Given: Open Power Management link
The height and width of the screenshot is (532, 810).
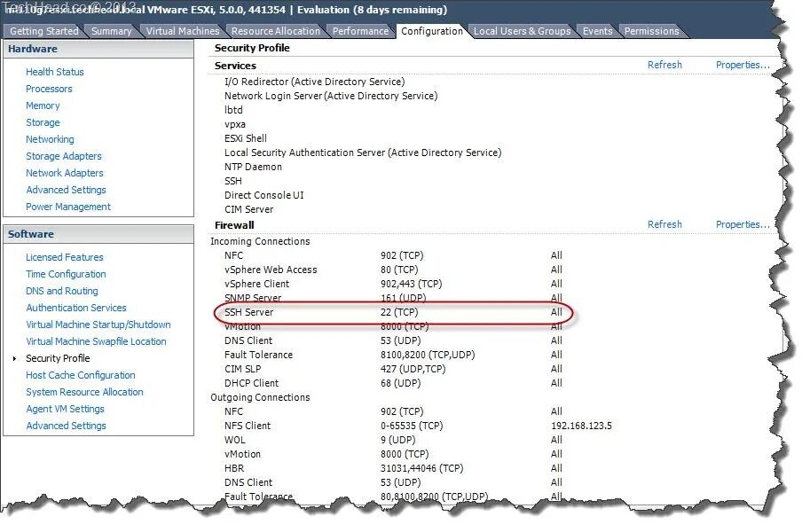Looking at the screenshot, I should pos(68,207).
